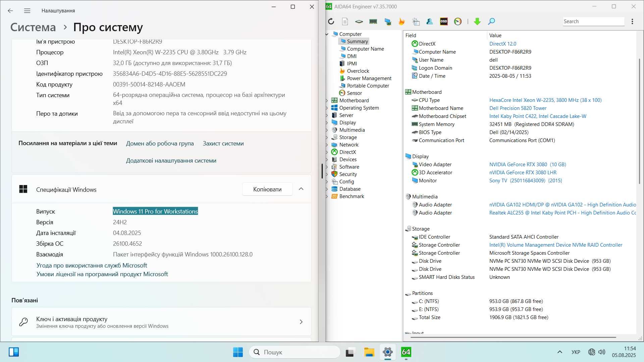This screenshot has width=644, height=362.
Task: Switch the УКР keyboard language indicator
Action: (576, 352)
